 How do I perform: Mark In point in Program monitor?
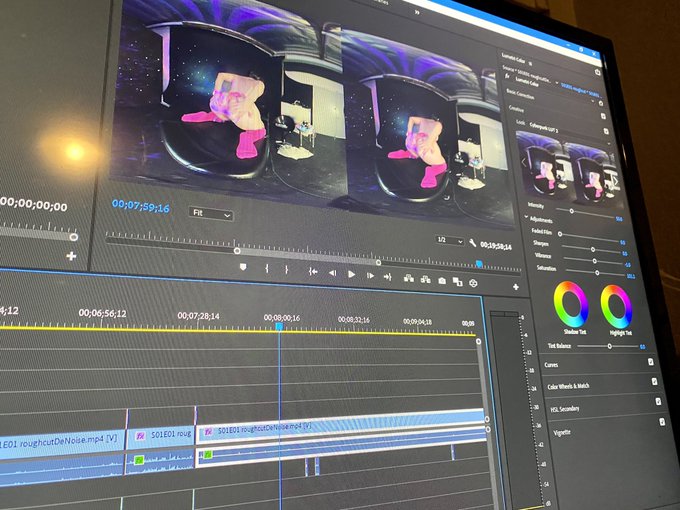267,269
